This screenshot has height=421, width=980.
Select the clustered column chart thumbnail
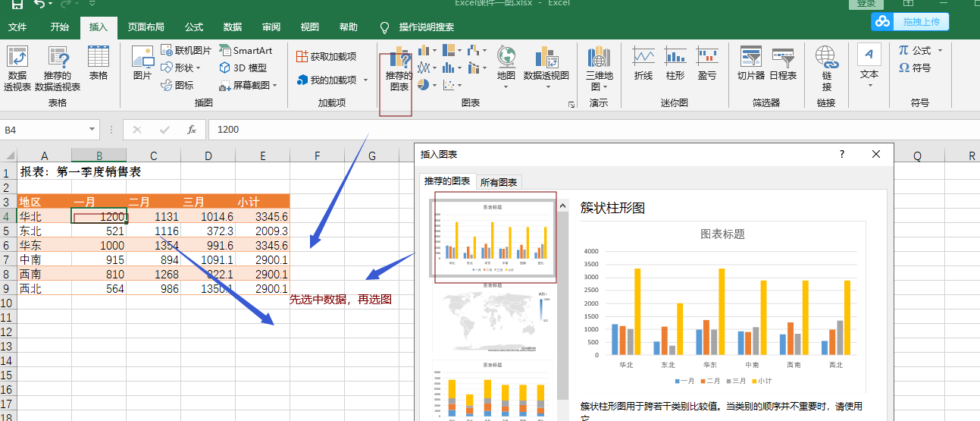coord(494,237)
